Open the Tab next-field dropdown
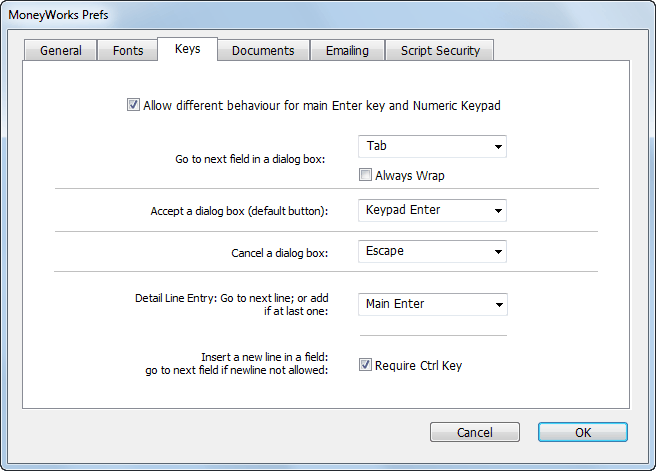Screen dimensions: 656x471 tap(432, 146)
